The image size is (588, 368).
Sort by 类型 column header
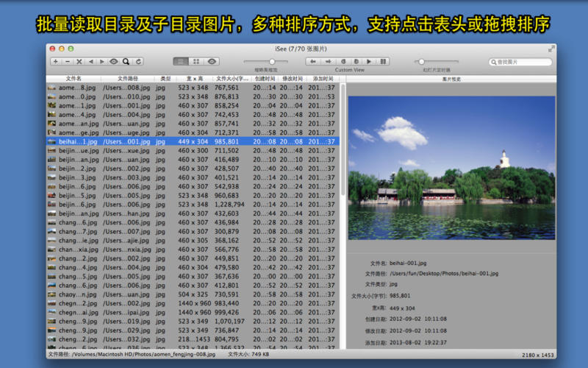point(165,79)
